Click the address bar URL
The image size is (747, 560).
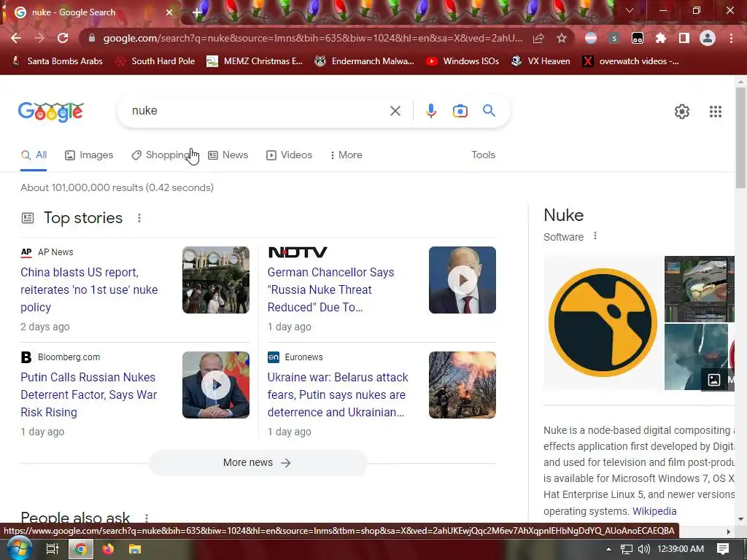[312, 38]
